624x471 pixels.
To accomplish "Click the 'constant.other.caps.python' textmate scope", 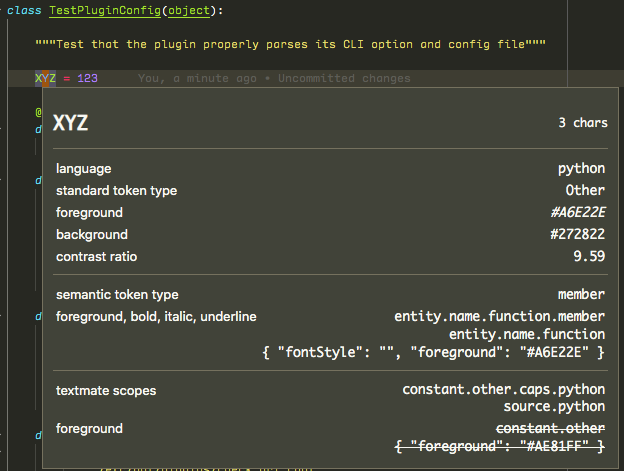I will (x=504, y=389).
